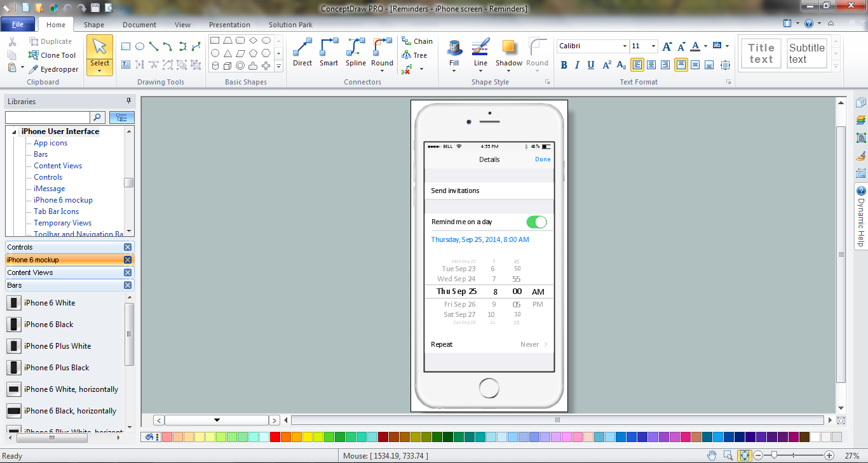Toggle the library tree view button

coord(122,117)
